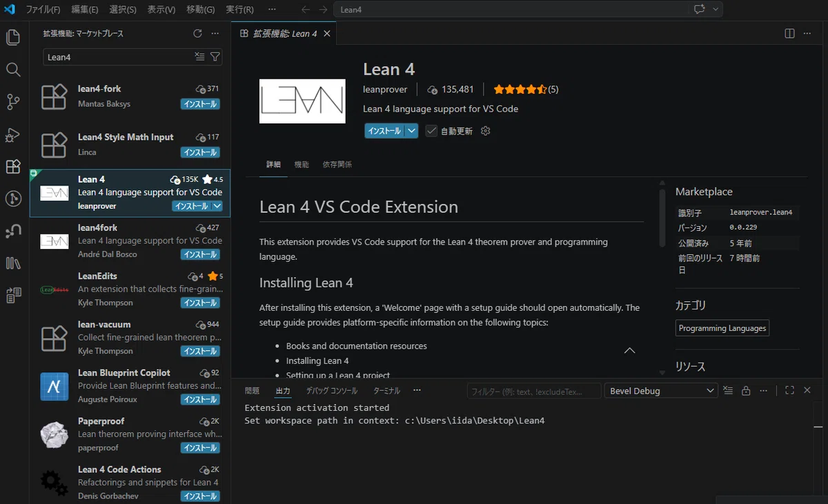Click the details page vertical scrollbar
The height and width of the screenshot is (504, 828).
point(662,219)
